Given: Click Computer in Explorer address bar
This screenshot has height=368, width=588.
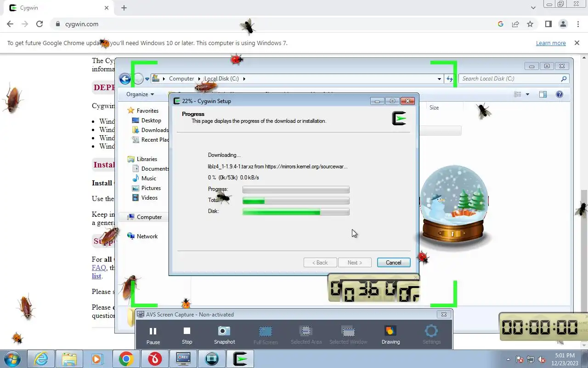Looking at the screenshot, I should click(x=181, y=79).
